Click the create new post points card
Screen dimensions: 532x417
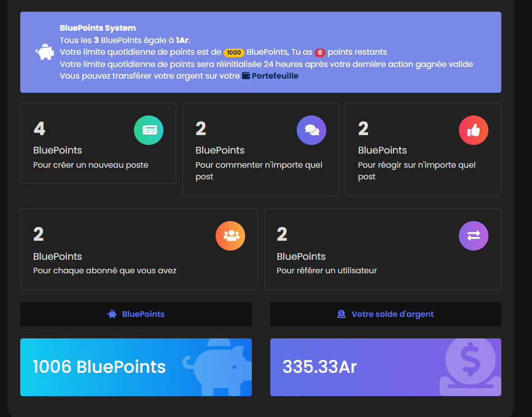pos(98,143)
